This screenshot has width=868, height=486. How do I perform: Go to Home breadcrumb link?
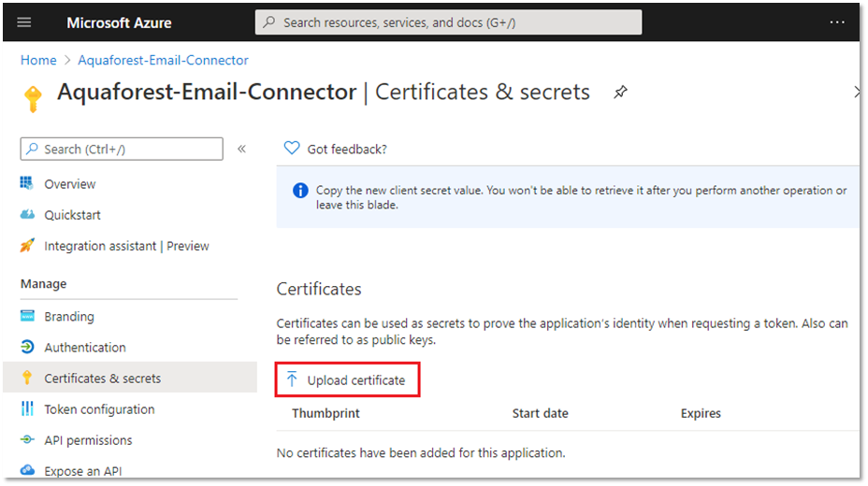(x=38, y=60)
